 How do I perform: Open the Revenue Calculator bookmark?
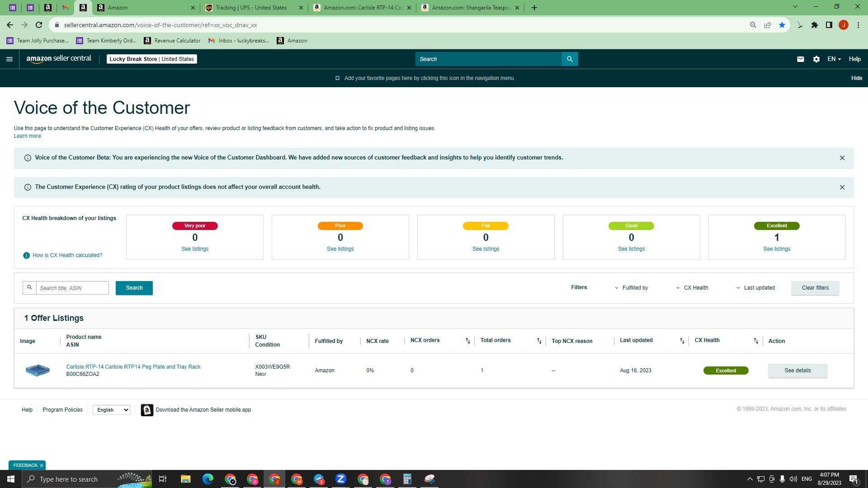point(172,41)
